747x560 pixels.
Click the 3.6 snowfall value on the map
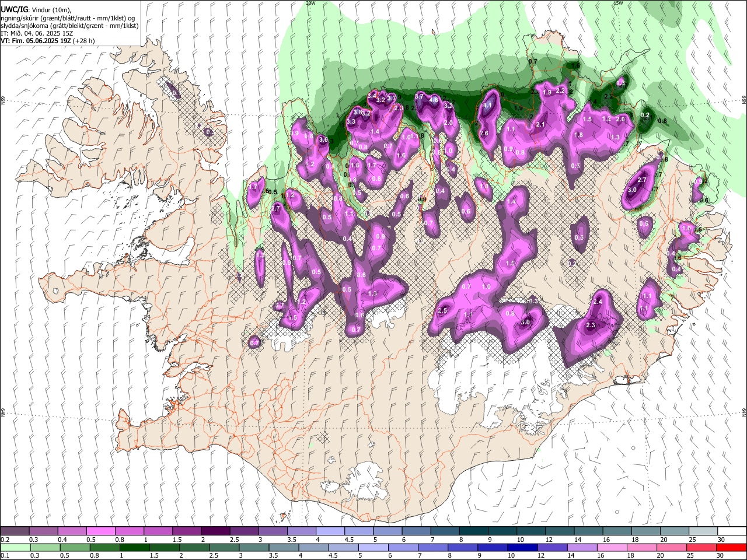point(323,140)
